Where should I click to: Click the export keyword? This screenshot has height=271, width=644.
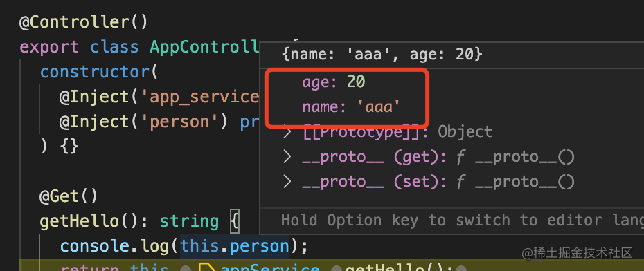click(49, 47)
